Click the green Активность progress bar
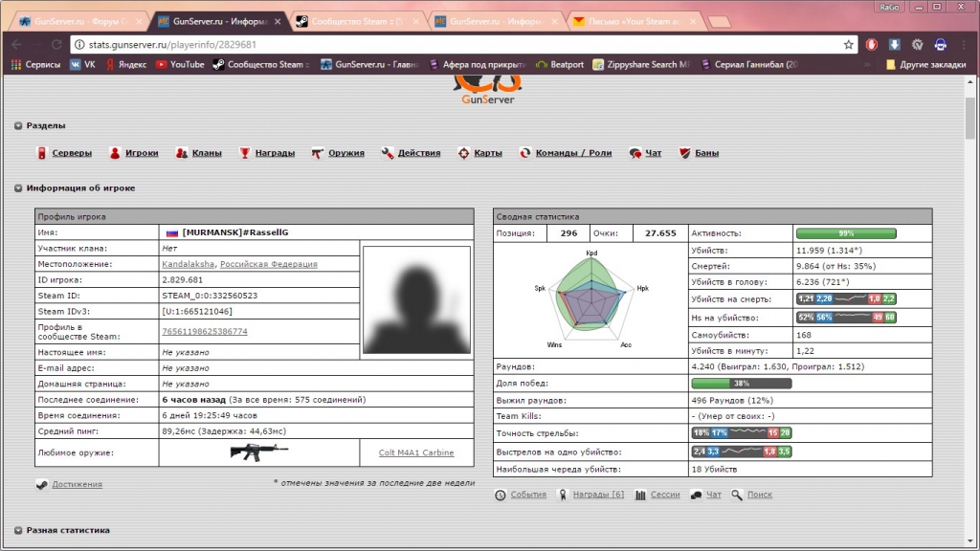980x551 pixels. click(x=846, y=233)
